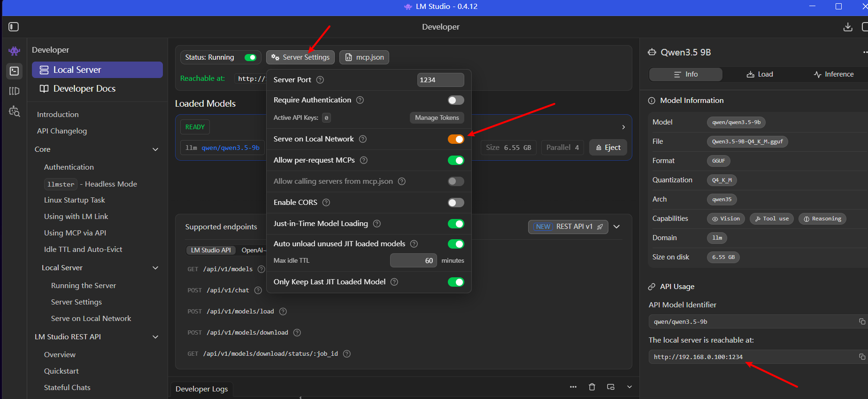
Task: Click the help icon beside Enable CORS
Action: point(326,203)
